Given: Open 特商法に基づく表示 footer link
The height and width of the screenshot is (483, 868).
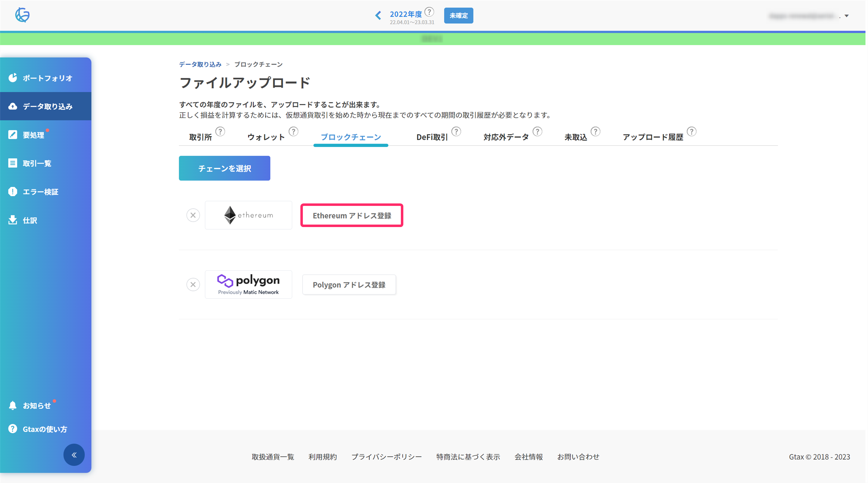Looking at the screenshot, I should tap(468, 457).
